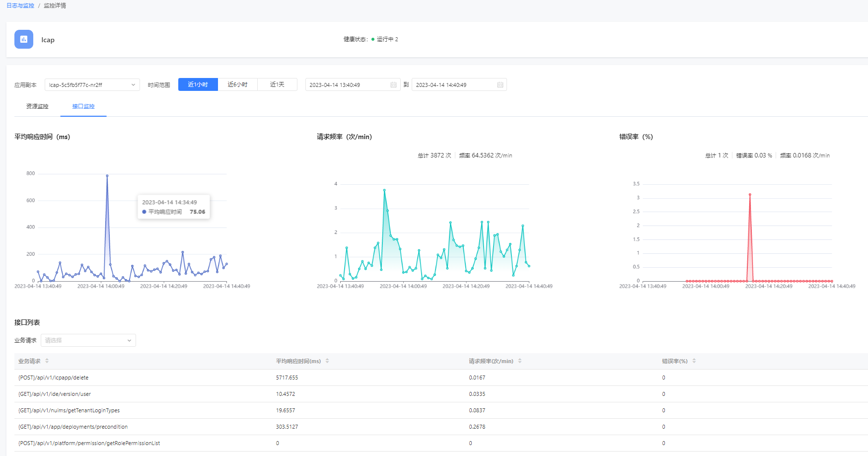The image size is (868, 456).
Task: Click 运行中 2 health status text
Action: [387, 39]
